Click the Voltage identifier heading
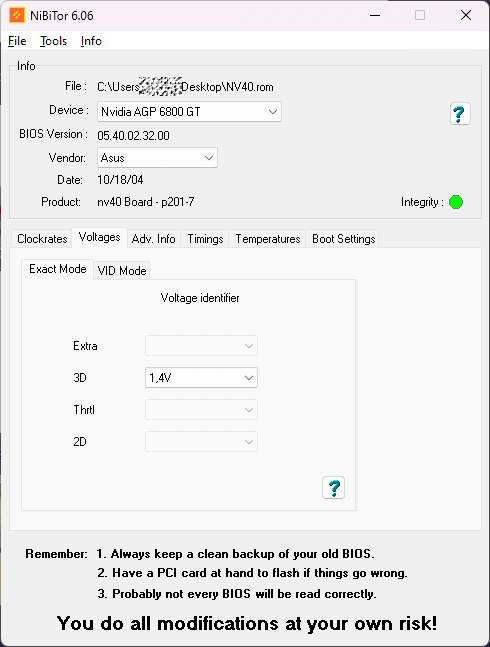This screenshot has width=490, height=647. pos(200,298)
